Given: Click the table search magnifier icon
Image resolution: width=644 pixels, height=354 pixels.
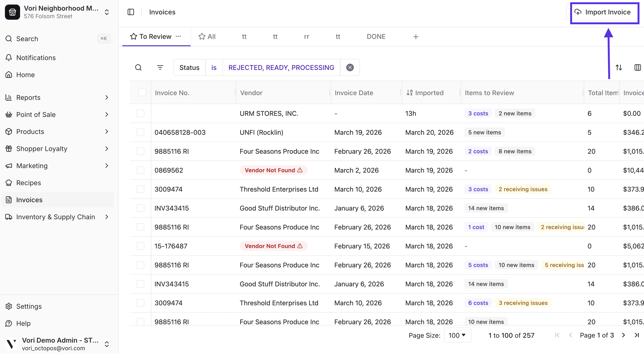Looking at the screenshot, I should point(138,68).
